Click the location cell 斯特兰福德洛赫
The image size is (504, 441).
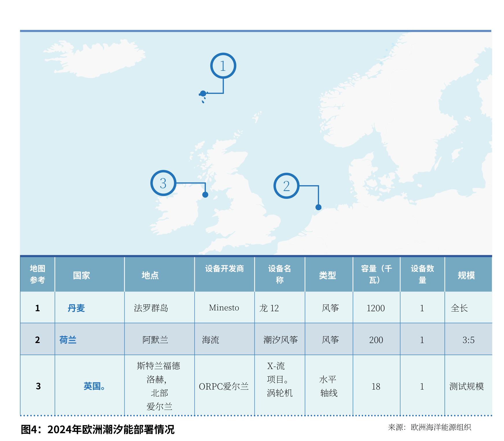tap(158, 373)
